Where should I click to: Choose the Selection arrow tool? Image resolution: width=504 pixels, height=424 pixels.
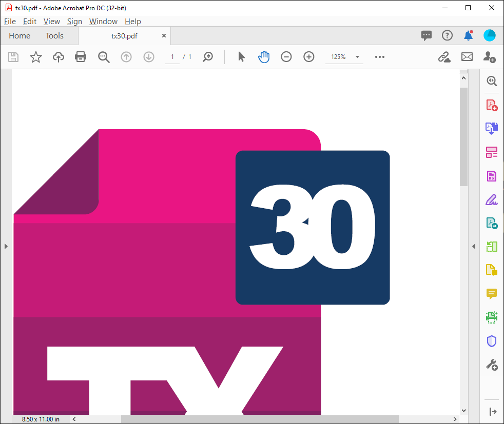241,57
